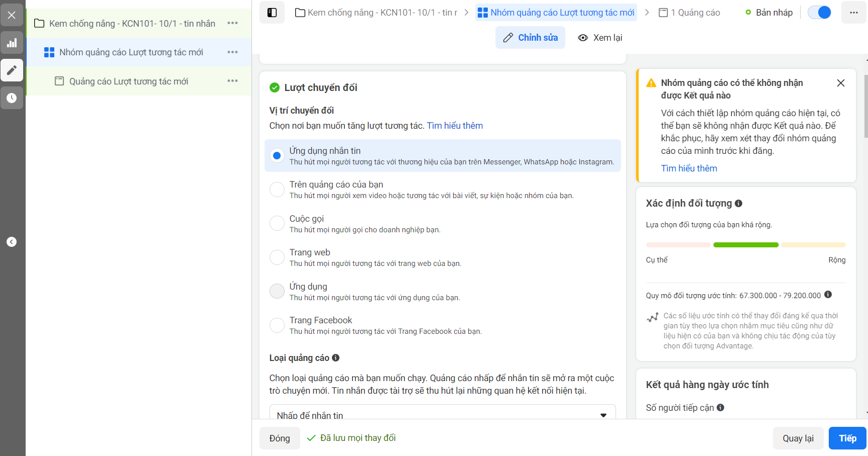Open three-dot menu for Kem chống nắng campaign
868x456 pixels.
click(232, 23)
